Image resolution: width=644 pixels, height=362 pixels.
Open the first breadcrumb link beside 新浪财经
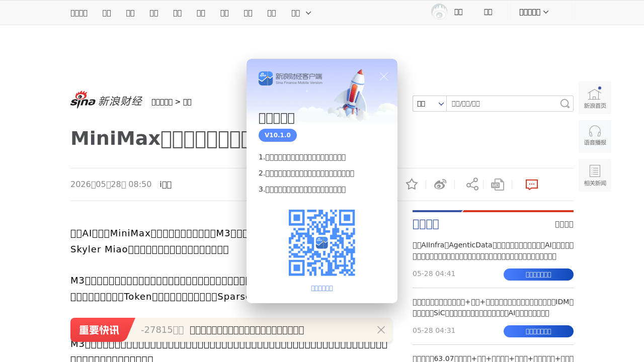[162, 102]
